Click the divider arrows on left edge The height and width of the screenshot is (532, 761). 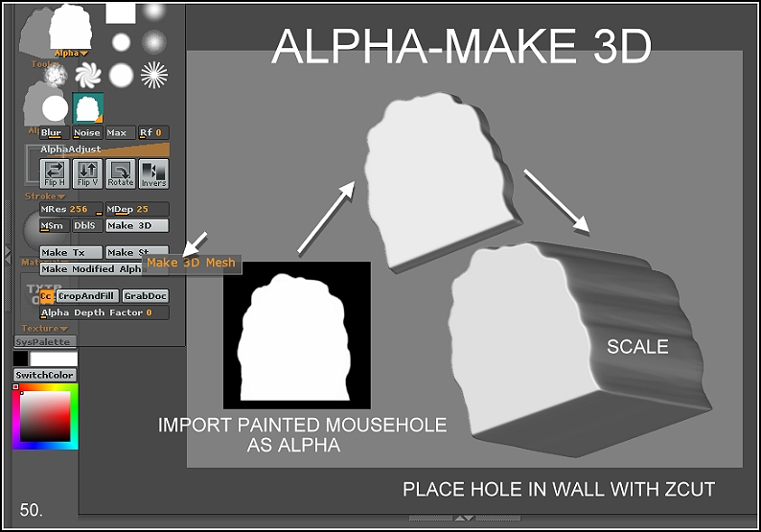pos(8,255)
